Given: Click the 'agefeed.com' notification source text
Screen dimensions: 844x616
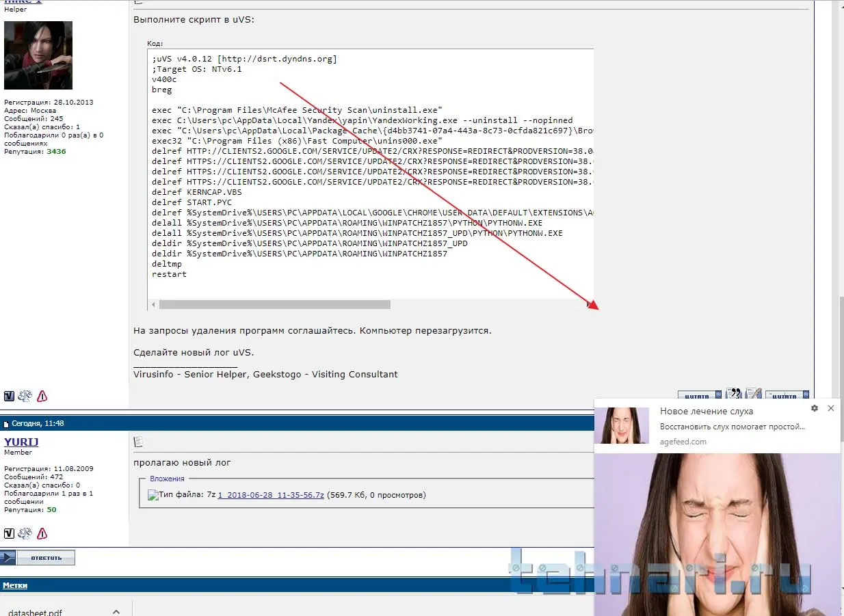Looking at the screenshot, I should point(683,442).
